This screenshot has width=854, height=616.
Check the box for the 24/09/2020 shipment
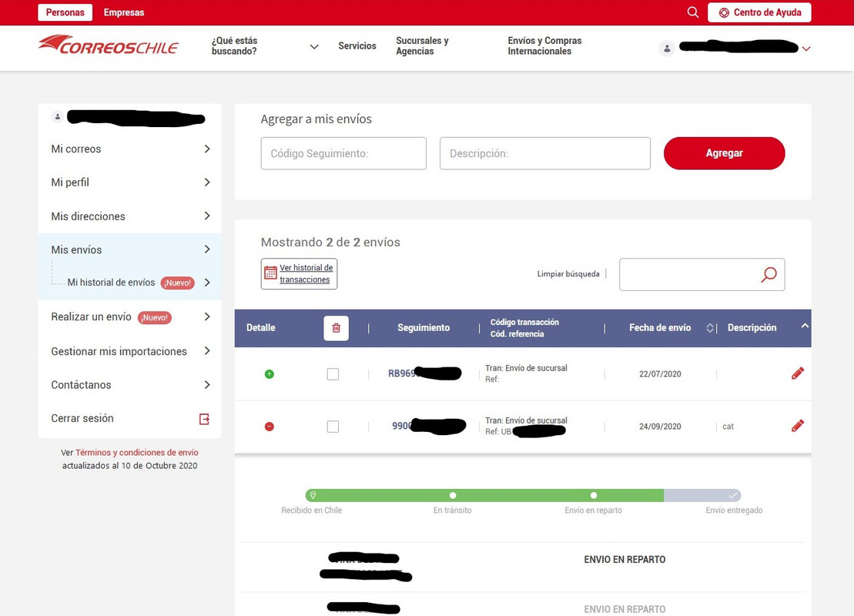coord(333,427)
